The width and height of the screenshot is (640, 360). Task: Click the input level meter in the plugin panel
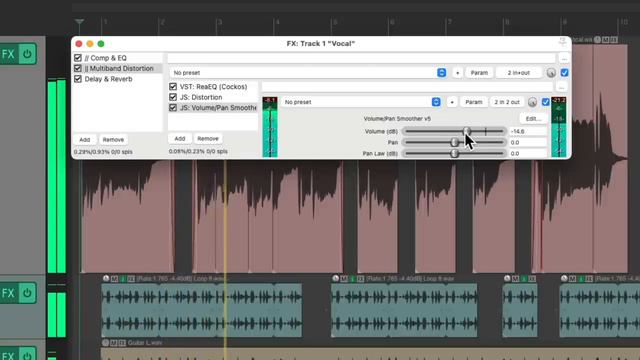pyautogui.click(x=270, y=127)
